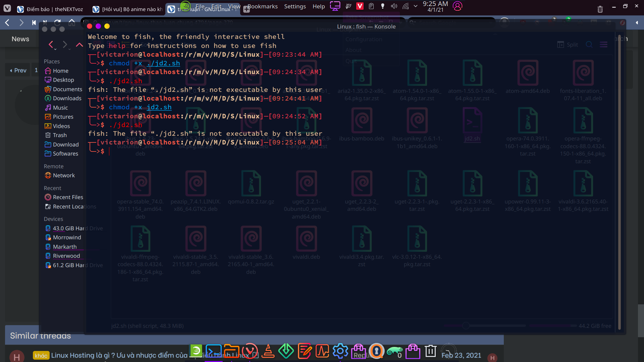Open the View menu
The height and width of the screenshot is (362, 644).
point(234,6)
